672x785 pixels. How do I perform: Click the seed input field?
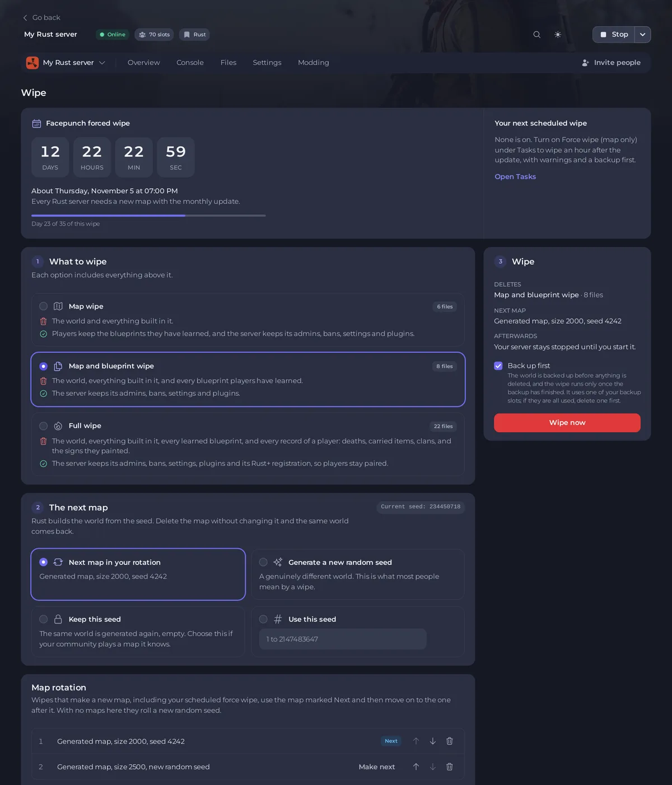click(343, 639)
